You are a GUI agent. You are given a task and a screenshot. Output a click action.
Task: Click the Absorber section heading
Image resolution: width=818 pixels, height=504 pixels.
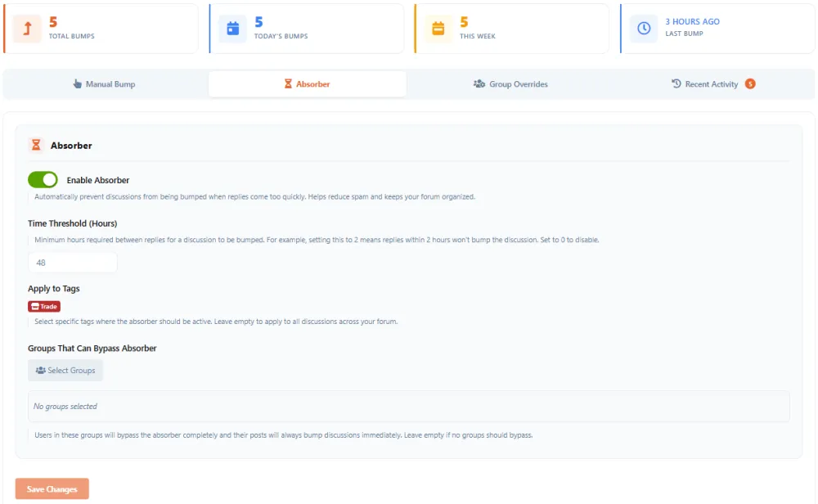(x=71, y=146)
